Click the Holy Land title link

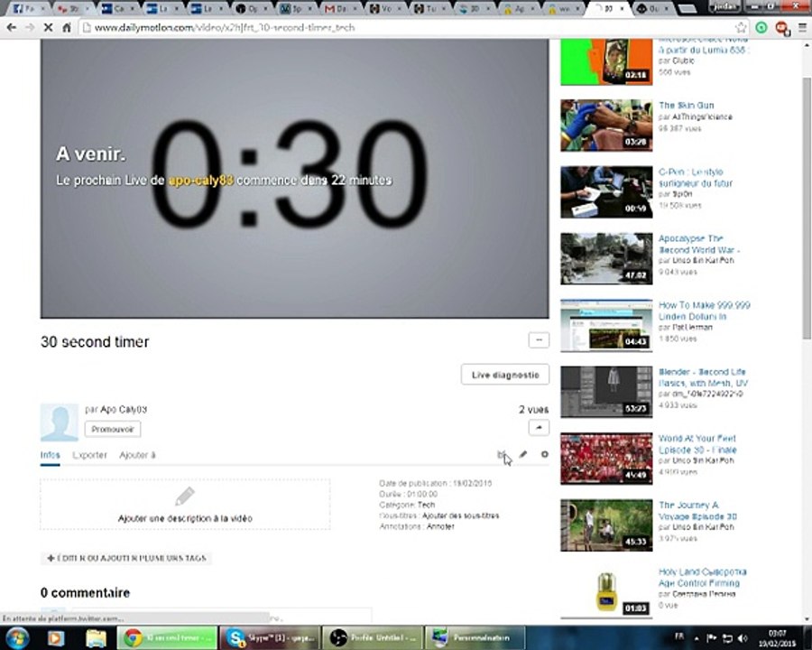pyautogui.click(x=703, y=578)
